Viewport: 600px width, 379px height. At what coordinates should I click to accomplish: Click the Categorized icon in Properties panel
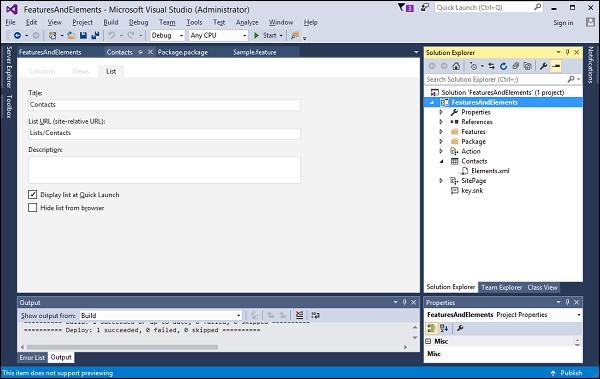[432, 328]
